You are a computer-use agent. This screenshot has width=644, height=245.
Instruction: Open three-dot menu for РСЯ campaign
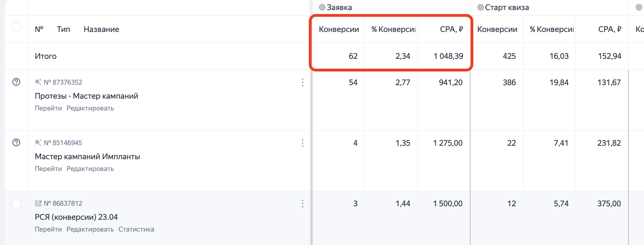302,204
